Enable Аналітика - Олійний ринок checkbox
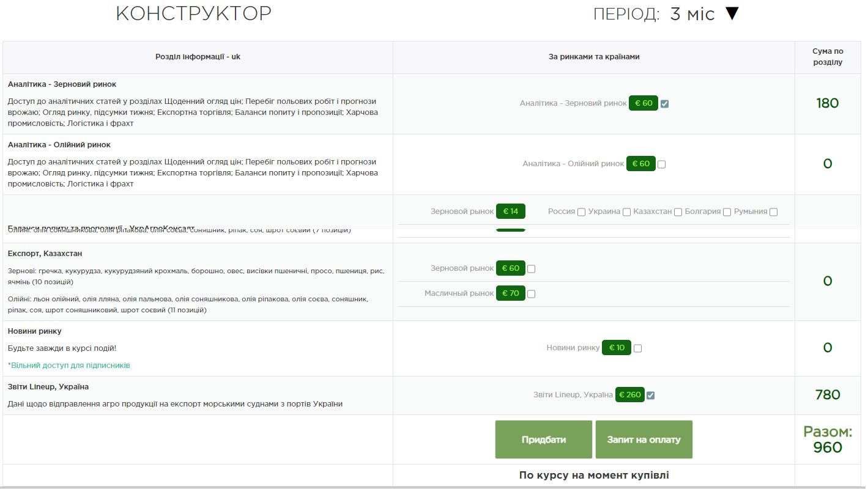 point(661,164)
